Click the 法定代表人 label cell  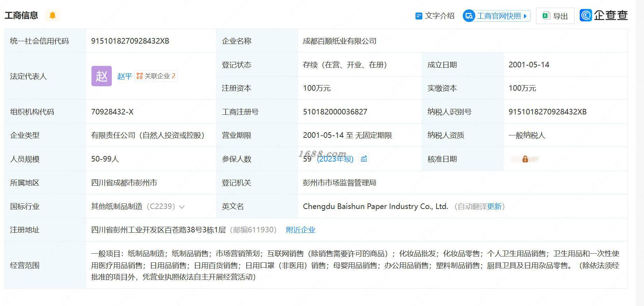pos(45,76)
